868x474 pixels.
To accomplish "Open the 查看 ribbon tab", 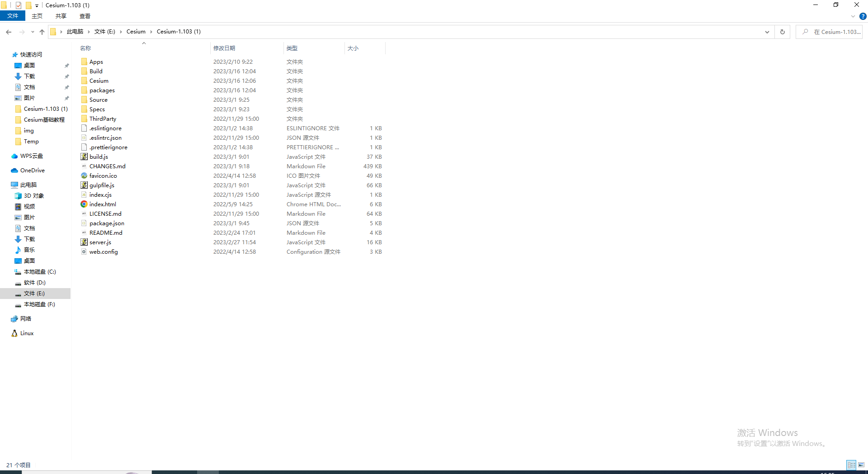I will (x=85, y=16).
